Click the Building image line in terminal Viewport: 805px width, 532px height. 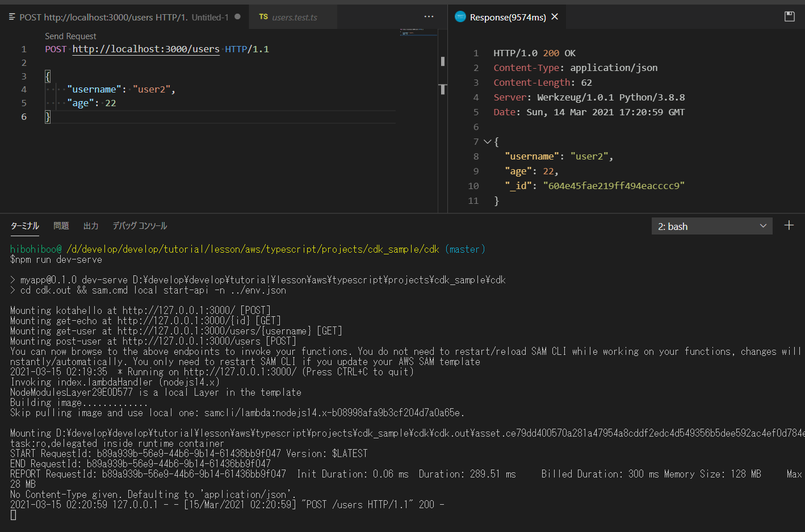point(79,403)
